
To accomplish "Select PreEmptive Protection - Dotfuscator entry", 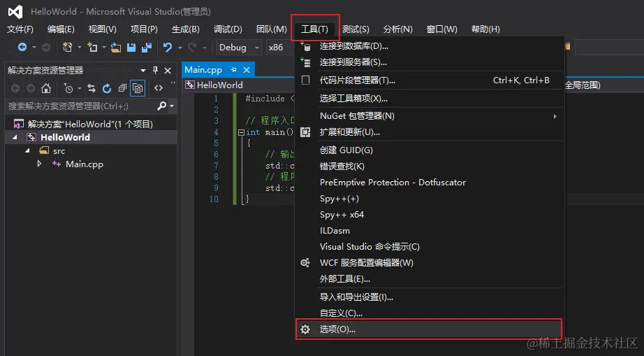I will coord(428,182).
